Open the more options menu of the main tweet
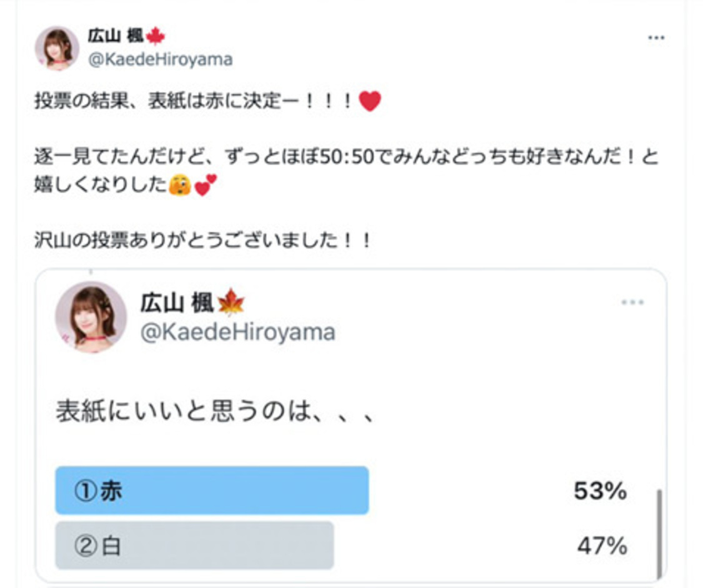 point(656,38)
